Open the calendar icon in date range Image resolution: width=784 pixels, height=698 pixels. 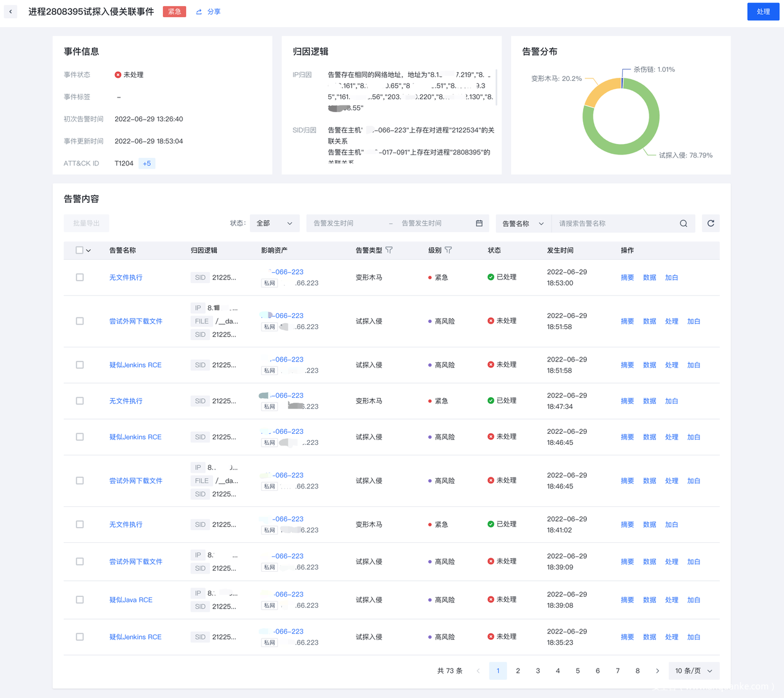click(x=479, y=224)
